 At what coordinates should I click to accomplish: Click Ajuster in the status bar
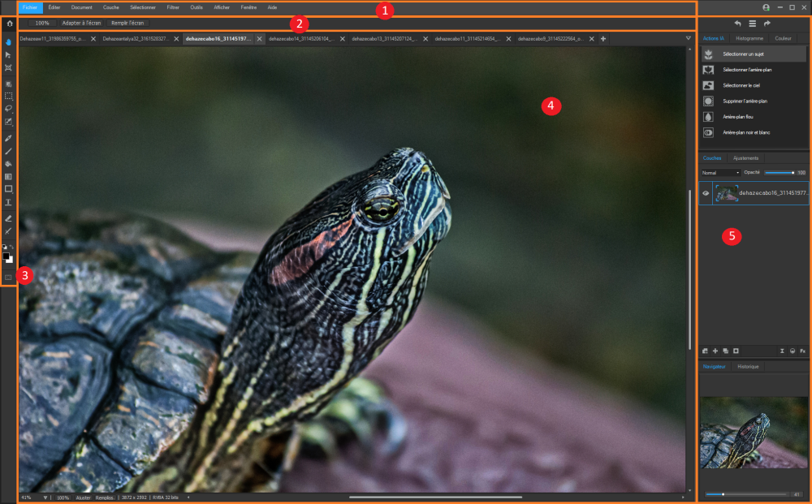click(83, 498)
